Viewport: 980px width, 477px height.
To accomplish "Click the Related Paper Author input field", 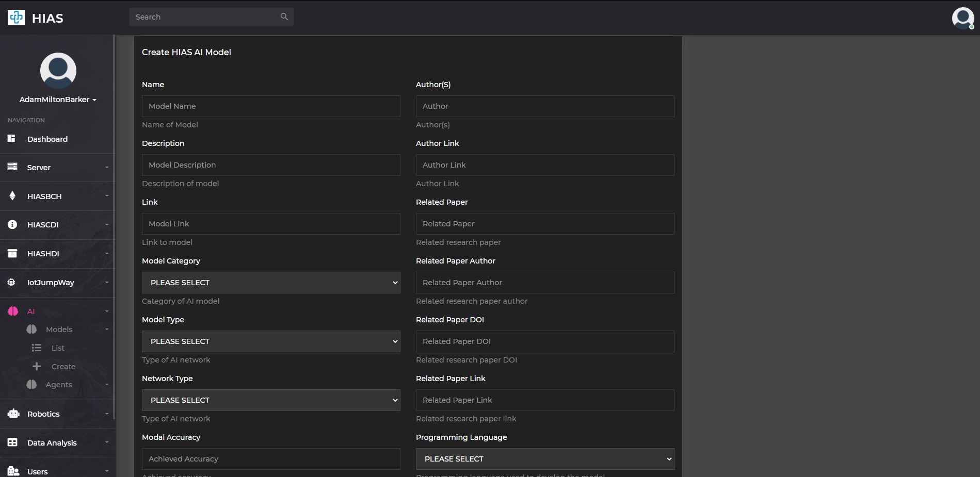I will point(545,283).
